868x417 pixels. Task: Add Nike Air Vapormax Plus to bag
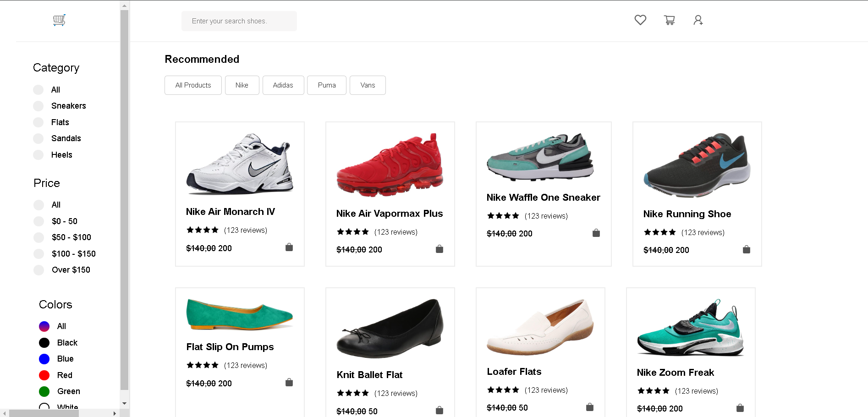[x=439, y=249]
